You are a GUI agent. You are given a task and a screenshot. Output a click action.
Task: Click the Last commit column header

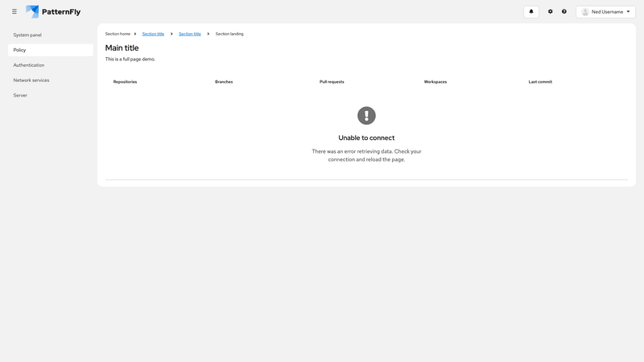coord(540,82)
